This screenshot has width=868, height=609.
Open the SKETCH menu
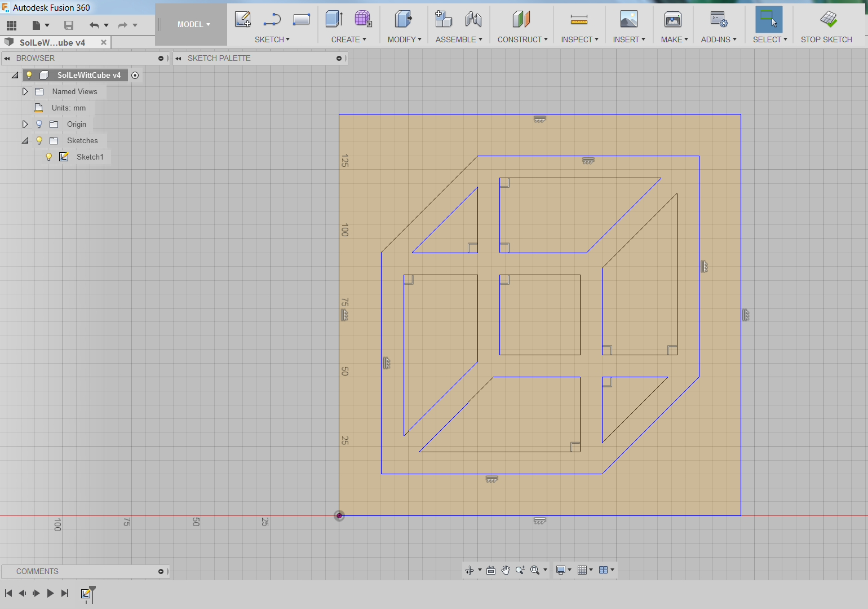point(272,39)
